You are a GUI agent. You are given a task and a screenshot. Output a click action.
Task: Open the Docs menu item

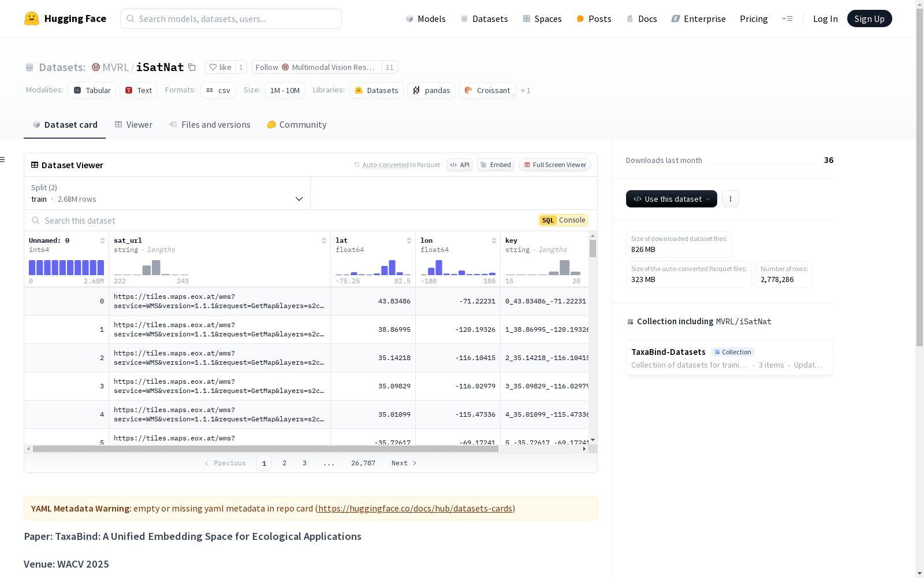coord(642,18)
